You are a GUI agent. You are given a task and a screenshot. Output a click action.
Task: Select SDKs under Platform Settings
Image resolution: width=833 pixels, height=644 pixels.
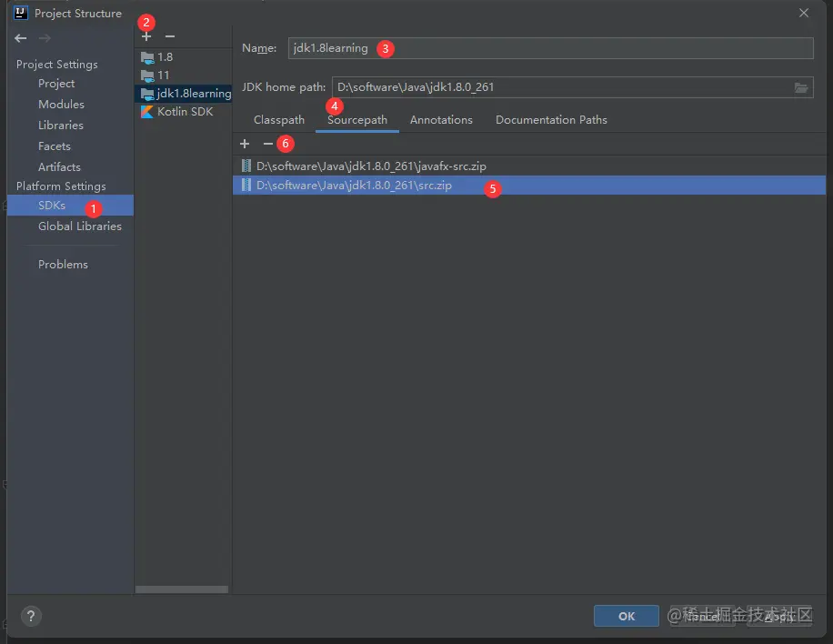(70, 205)
